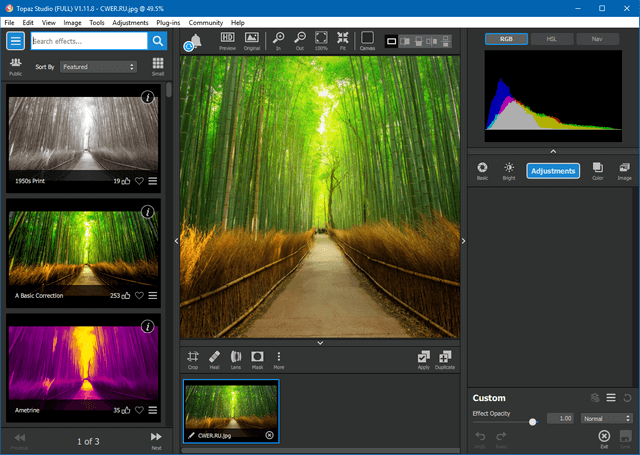Open the Sort By Featured dropdown
The width and height of the screenshot is (640, 455).
98,67
